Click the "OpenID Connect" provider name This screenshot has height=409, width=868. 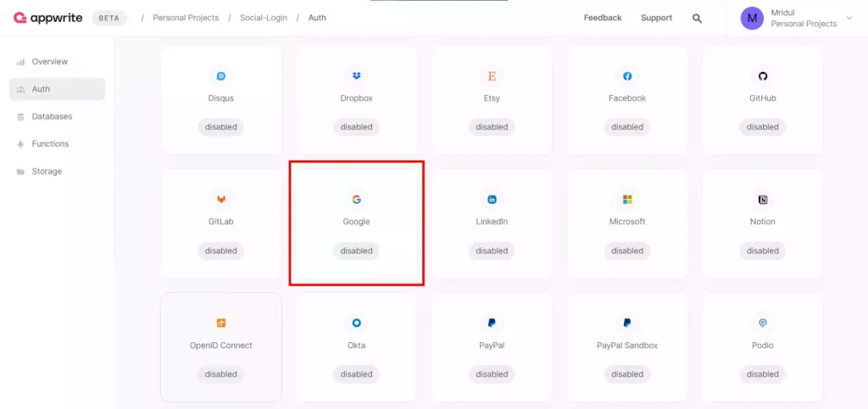[221, 345]
